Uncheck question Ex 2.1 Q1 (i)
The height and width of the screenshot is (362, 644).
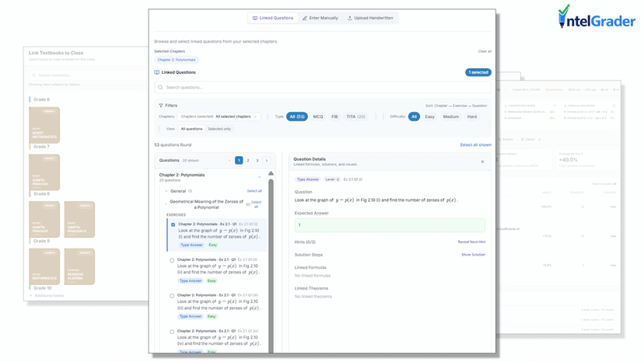173,225
